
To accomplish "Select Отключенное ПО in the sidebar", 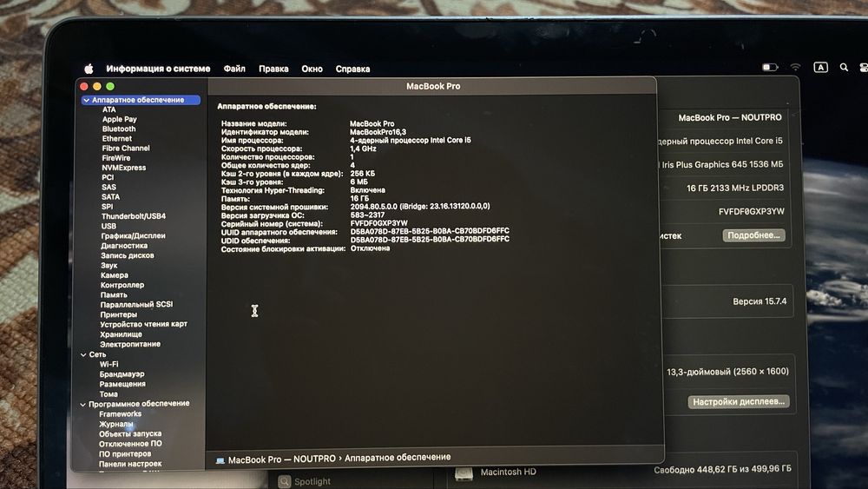I will (x=131, y=444).
